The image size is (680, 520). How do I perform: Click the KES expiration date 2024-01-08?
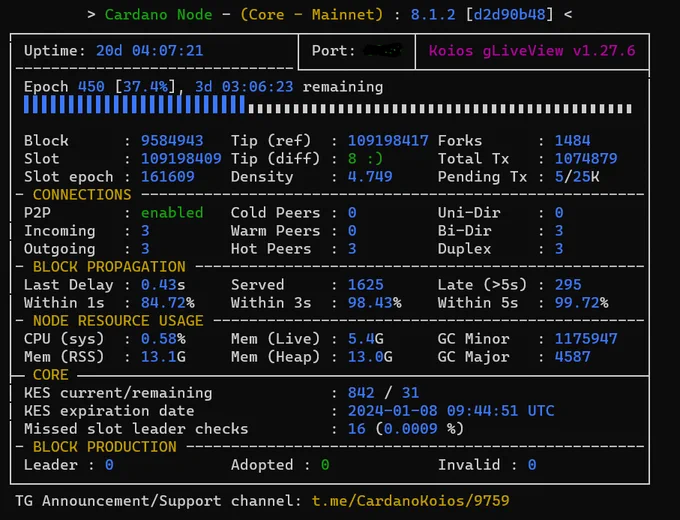[x=392, y=411]
